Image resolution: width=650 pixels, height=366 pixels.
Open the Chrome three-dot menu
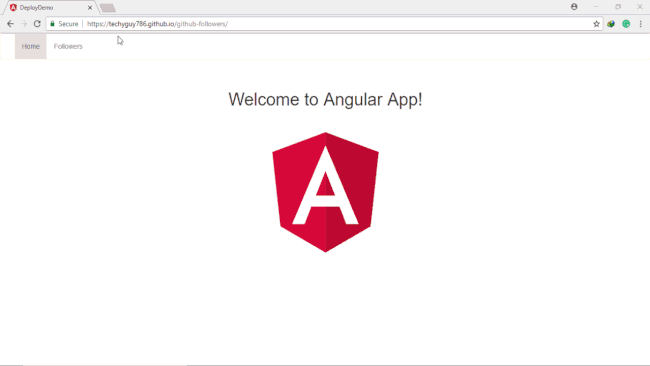640,24
